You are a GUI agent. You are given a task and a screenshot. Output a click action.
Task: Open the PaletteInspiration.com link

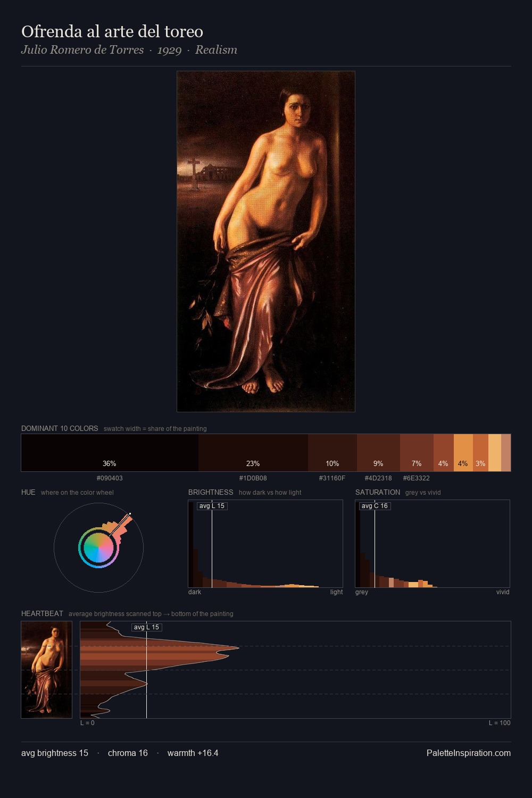click(469, 753)
